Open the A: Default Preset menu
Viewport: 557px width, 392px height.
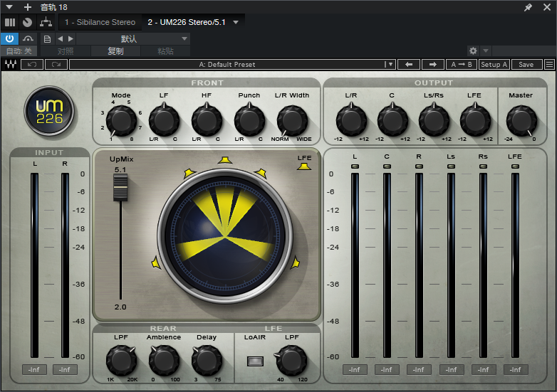pos(232,64)
